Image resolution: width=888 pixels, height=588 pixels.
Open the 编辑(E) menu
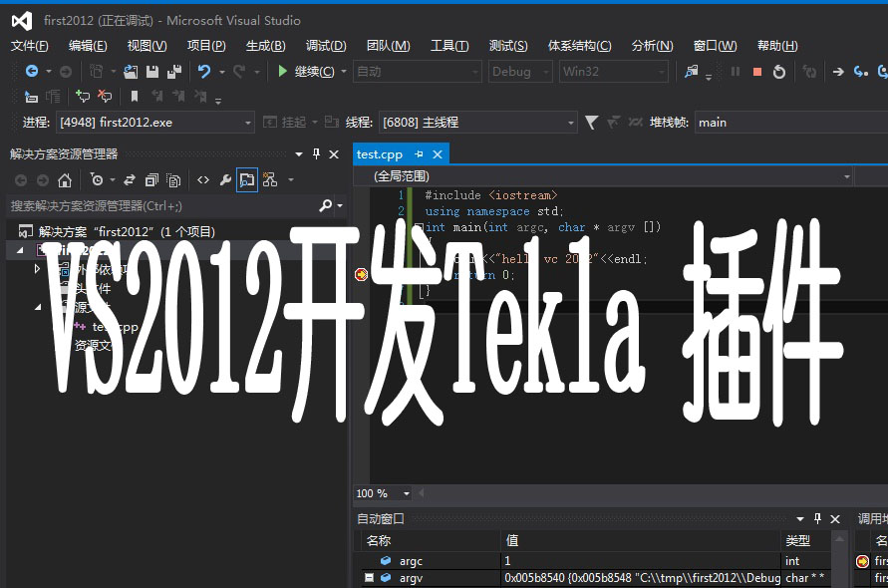[x=88, y=46]
